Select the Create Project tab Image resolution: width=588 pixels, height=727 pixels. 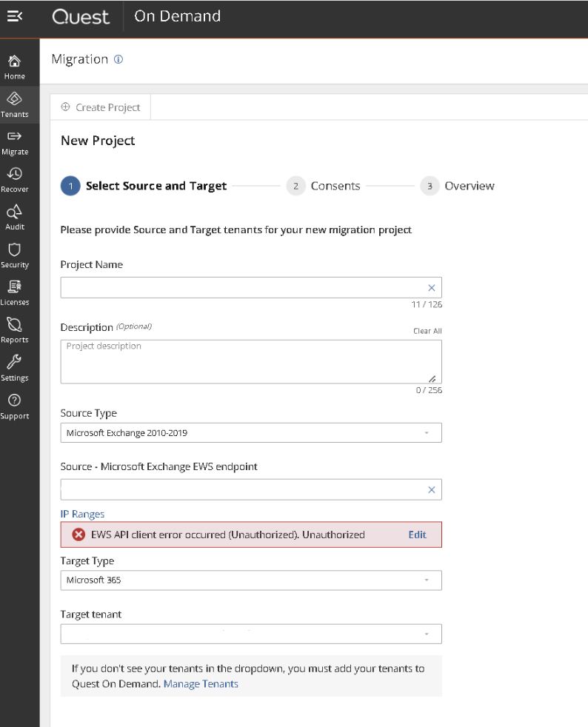pos(101,107)
